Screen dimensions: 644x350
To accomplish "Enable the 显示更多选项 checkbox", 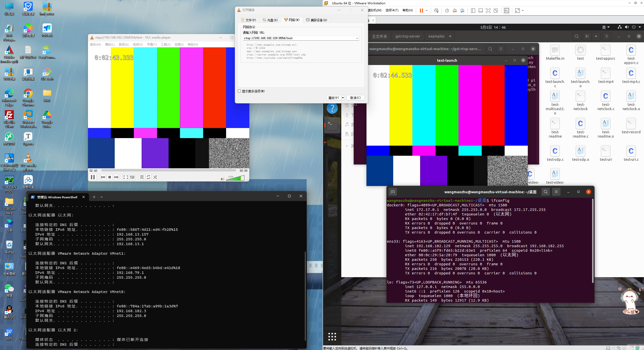I will [239, 91].
